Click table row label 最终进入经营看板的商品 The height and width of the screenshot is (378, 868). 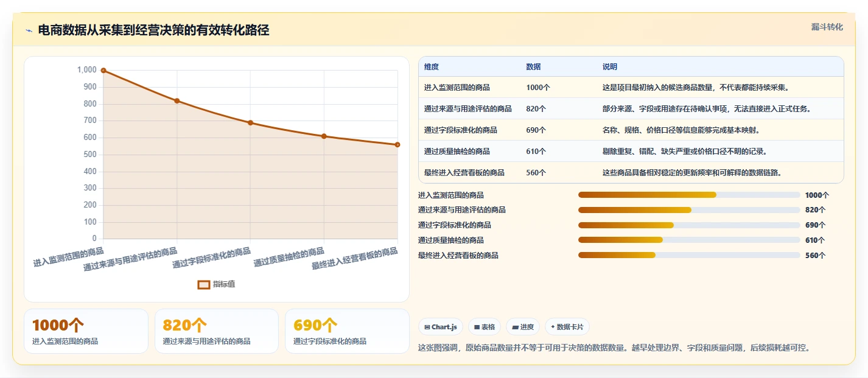[x=464, y=172]
